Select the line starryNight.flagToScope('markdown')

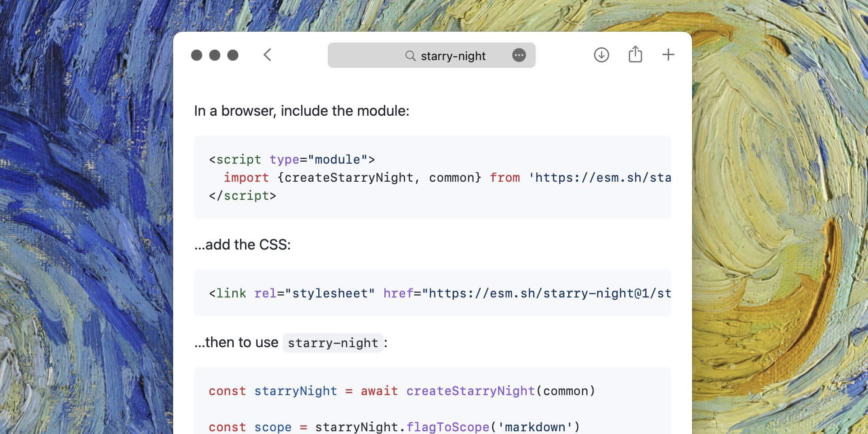coord(394,427)
